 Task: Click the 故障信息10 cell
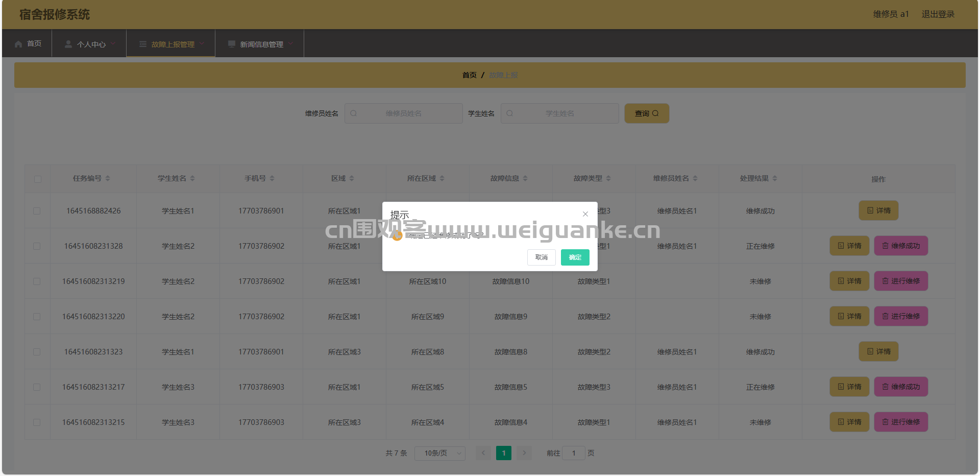511,281
